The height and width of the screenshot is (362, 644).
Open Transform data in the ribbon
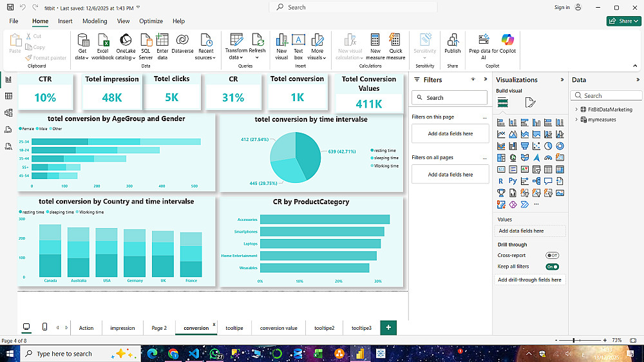pyautogui.click(x=236, y=40)
